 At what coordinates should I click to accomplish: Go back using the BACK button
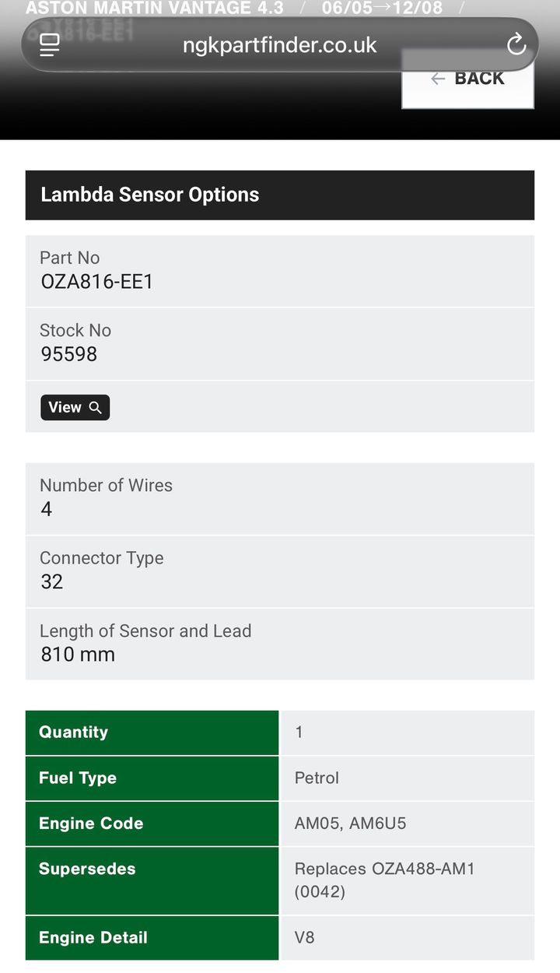(467, 79)
